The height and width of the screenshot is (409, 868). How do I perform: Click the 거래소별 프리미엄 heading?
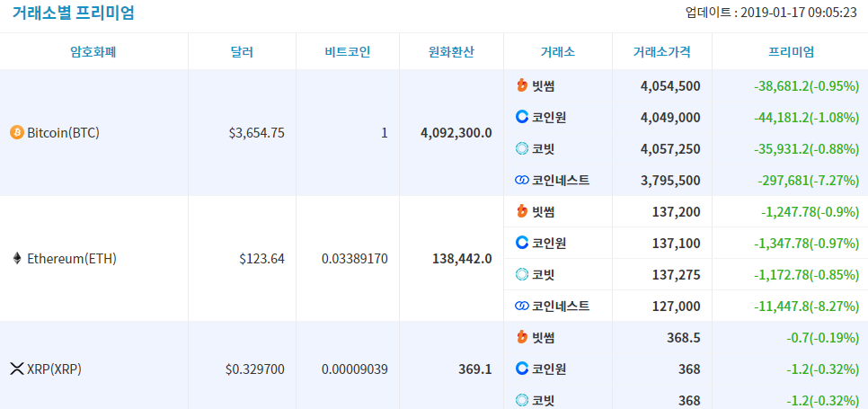pos(73,13)
